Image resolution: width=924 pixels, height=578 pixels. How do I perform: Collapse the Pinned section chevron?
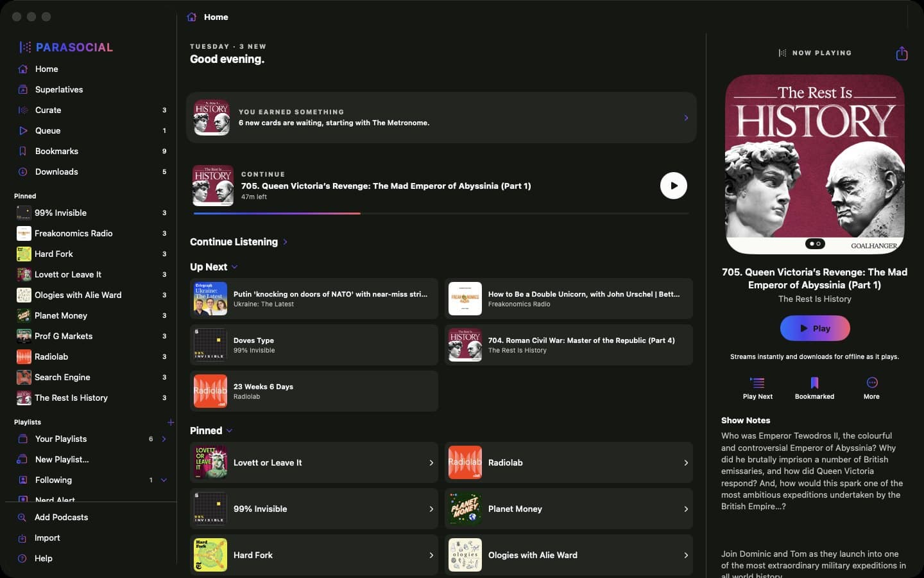click(x=229, y=430)
